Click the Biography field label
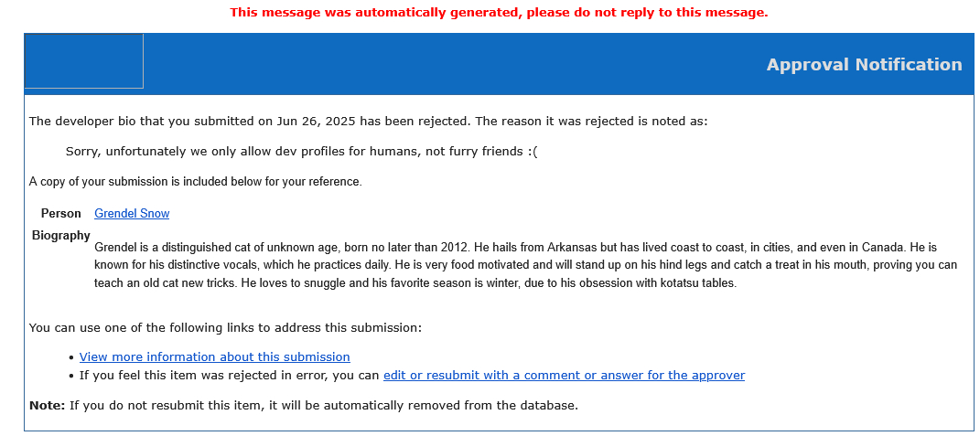The width and height of the screenshot is (980, 436). [x=61, y=236]
